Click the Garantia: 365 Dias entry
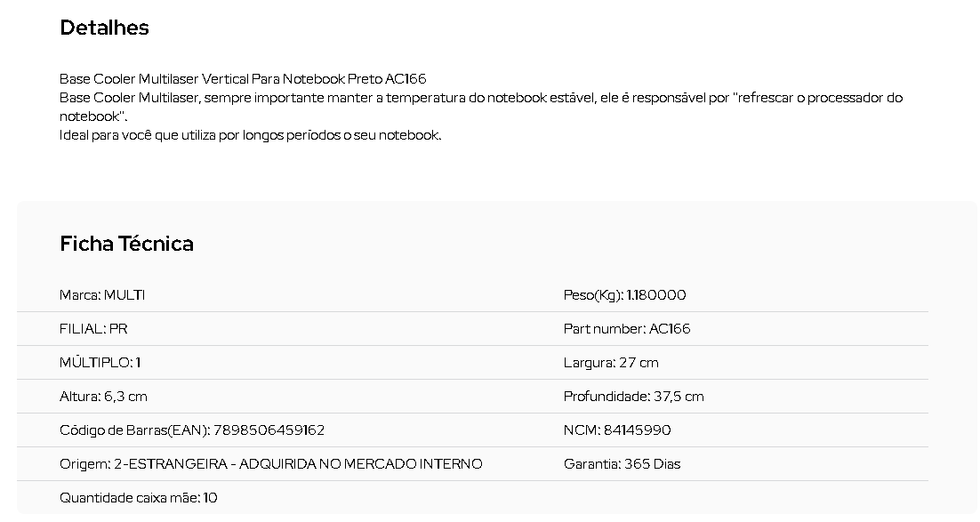The width and height of the screenshot is (980, 522). (x=622, y=464)
